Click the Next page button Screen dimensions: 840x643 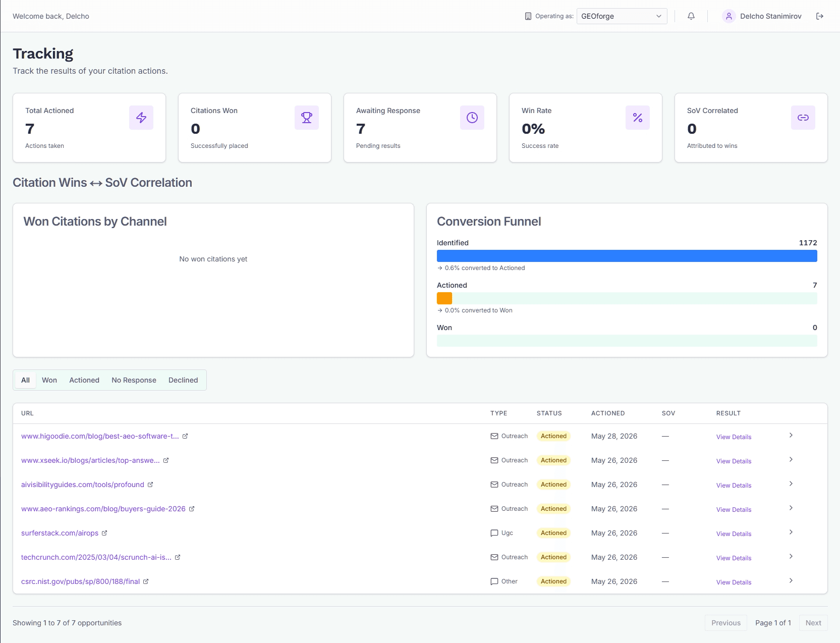tap(813, 623)
